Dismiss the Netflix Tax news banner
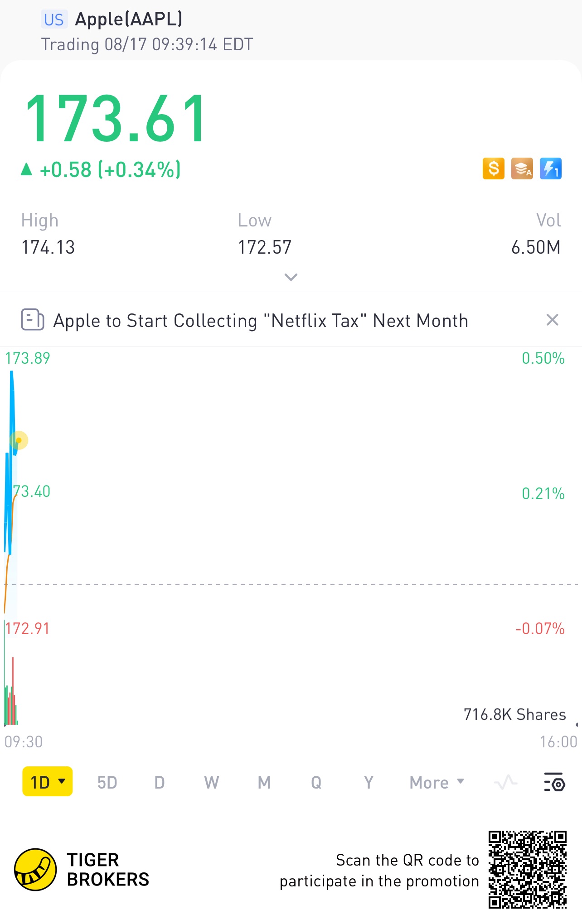The height and width of the screenshot is (924, 582). click(x=552, y=320)
